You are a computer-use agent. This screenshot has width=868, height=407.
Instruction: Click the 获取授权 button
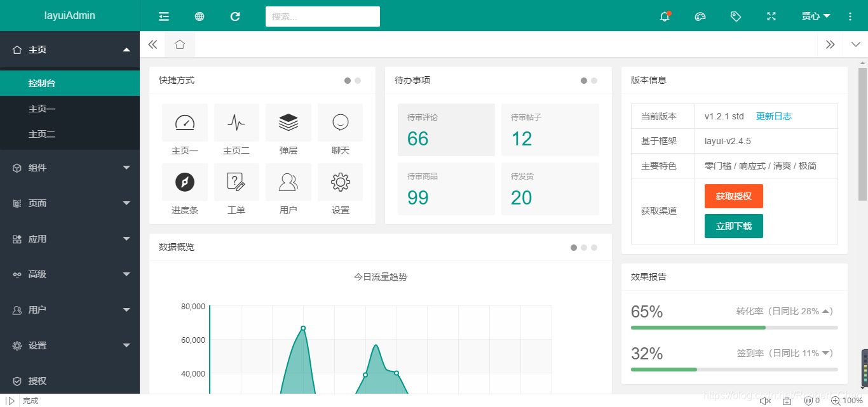(x=733, y=196)
